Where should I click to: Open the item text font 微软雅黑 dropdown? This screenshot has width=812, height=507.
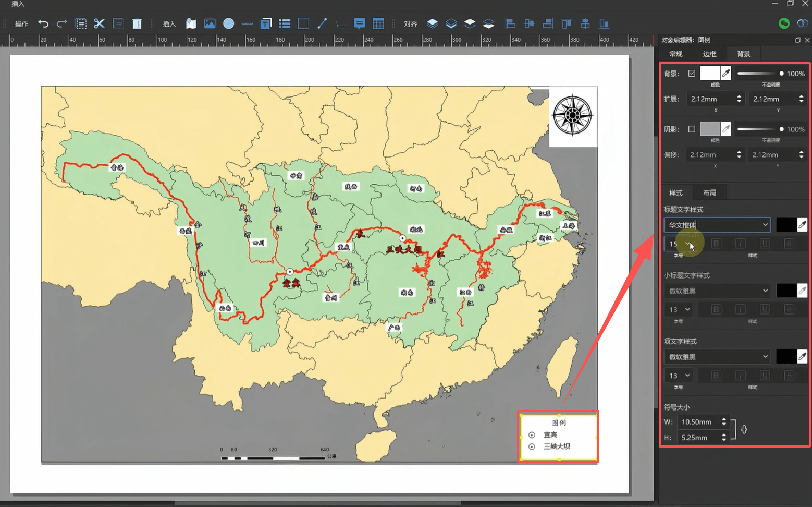(x=717, y=357)
